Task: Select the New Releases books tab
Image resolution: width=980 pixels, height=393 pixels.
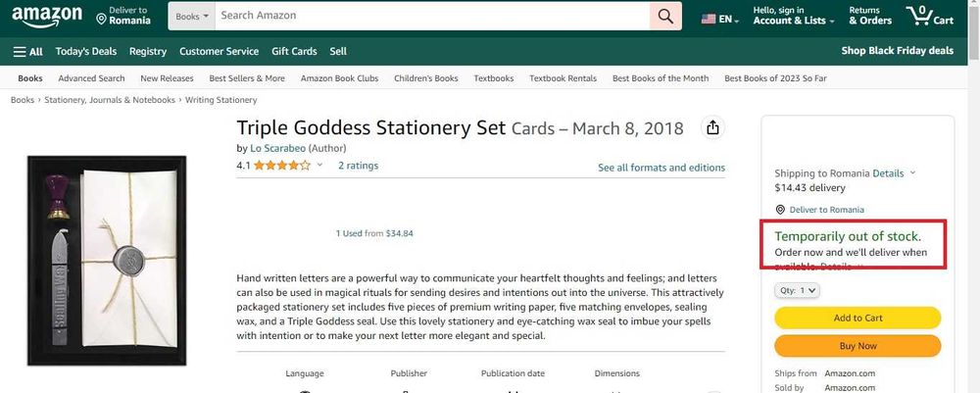Action: click(x=167, y=78)
